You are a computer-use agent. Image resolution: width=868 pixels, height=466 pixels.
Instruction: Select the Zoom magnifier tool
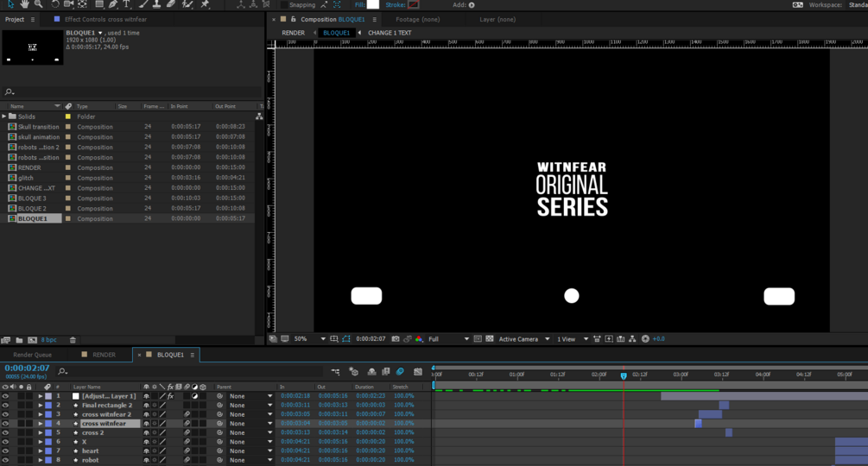point(38,3)
